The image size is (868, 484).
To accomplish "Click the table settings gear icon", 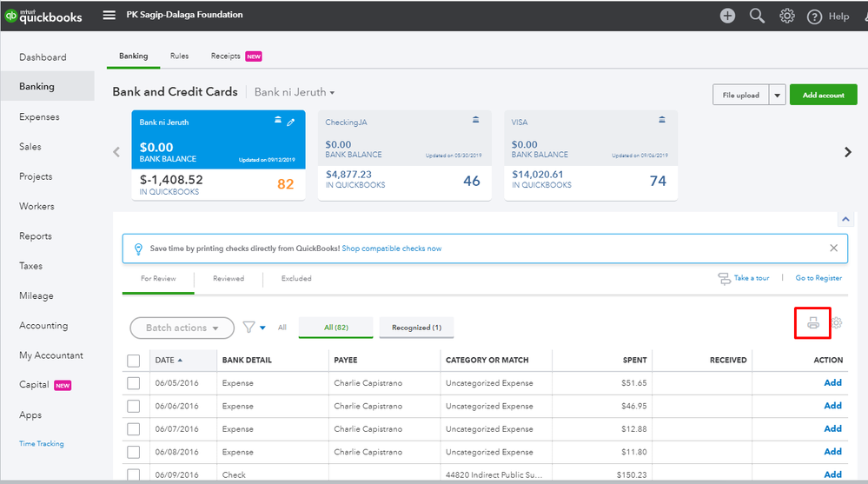I will click(x=837, y=323).
